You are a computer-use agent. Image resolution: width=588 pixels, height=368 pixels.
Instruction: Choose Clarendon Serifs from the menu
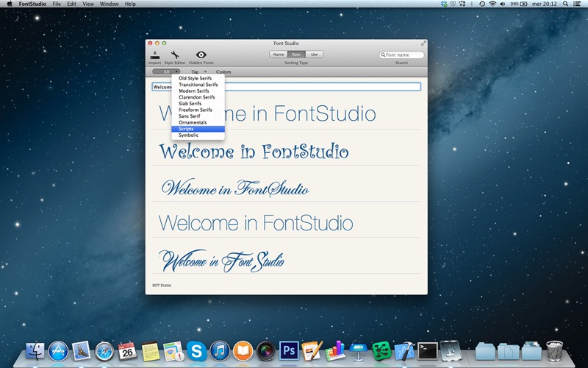click(x=198, y=97)
